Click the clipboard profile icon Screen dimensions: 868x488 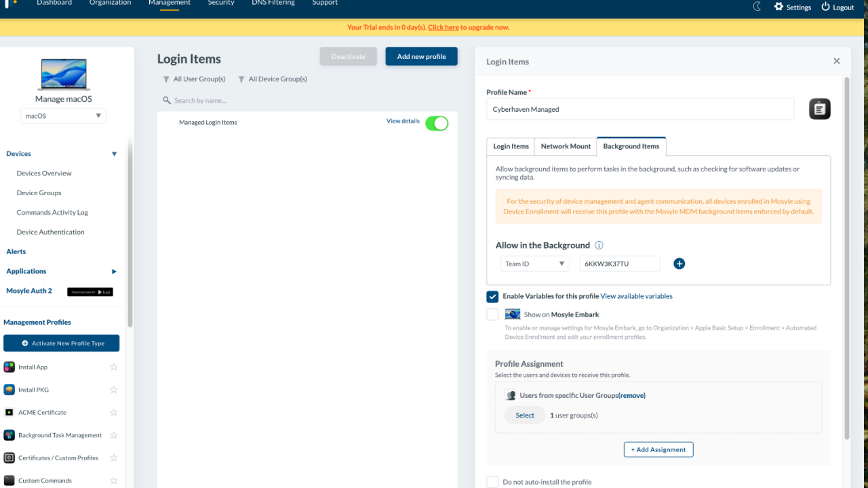click(x=819, y=109)
